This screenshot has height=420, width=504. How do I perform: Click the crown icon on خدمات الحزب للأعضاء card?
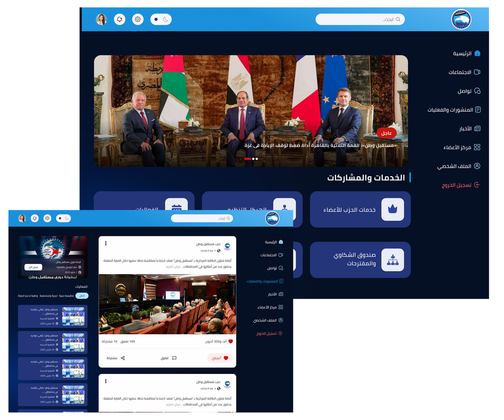392,209
